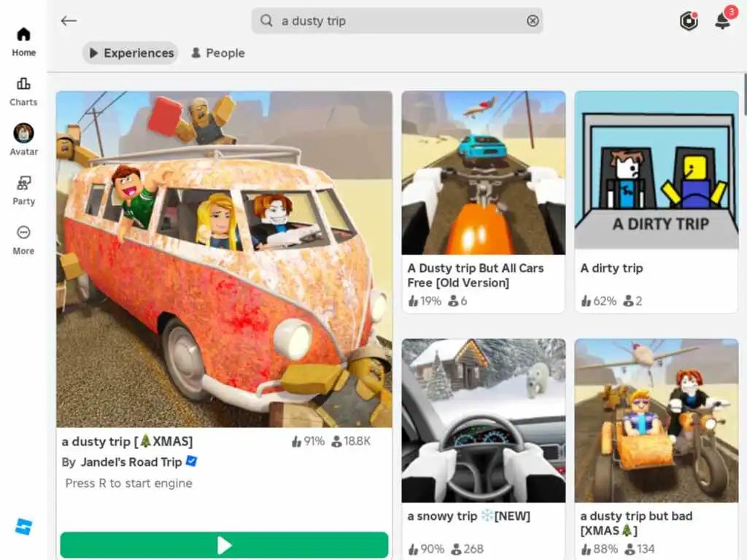747x560 pixels.
Task: Click the 134 players count
Action: (x=640, y=549)
